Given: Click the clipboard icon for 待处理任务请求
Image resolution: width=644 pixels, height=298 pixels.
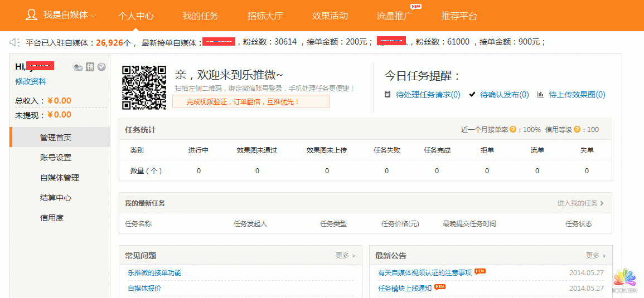Looking at the screenshot, I should (x=388, y=95).
